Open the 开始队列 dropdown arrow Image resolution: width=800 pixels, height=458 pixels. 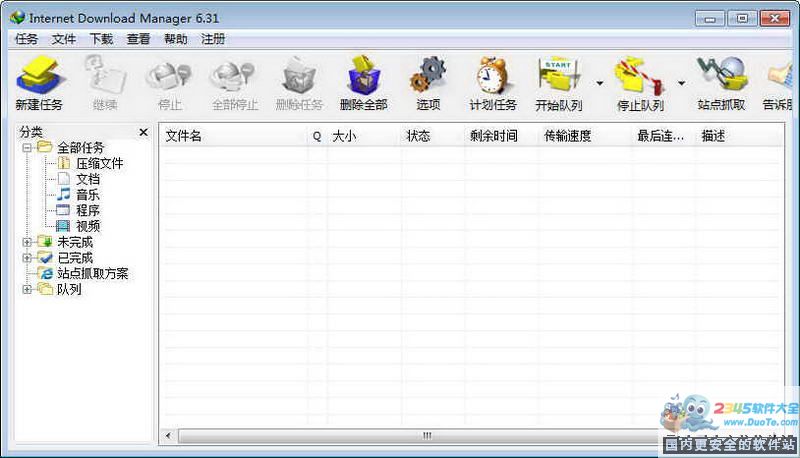(x=600, y=84)
